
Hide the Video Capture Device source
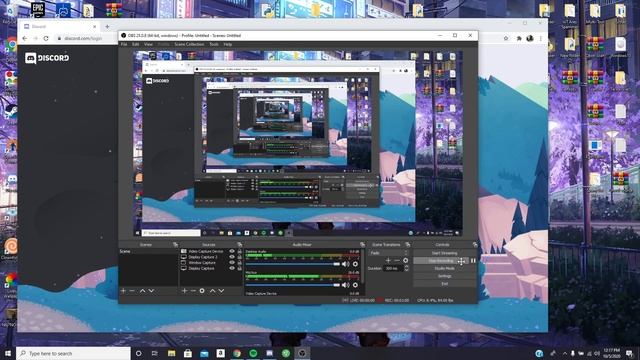(232, 251)
